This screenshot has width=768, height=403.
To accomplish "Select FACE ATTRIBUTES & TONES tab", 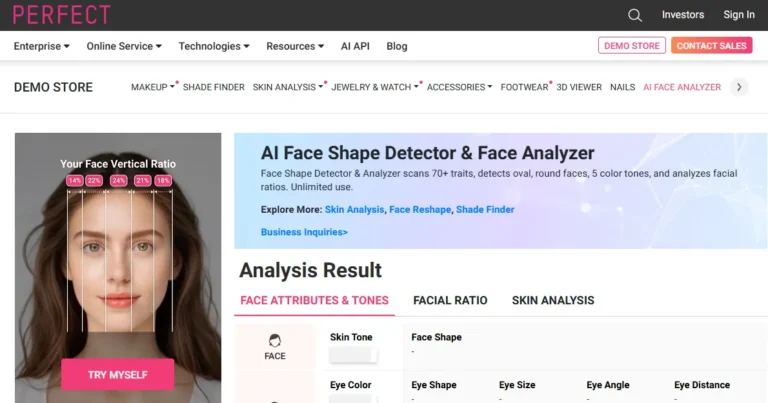I will click(x=314, y=300).
